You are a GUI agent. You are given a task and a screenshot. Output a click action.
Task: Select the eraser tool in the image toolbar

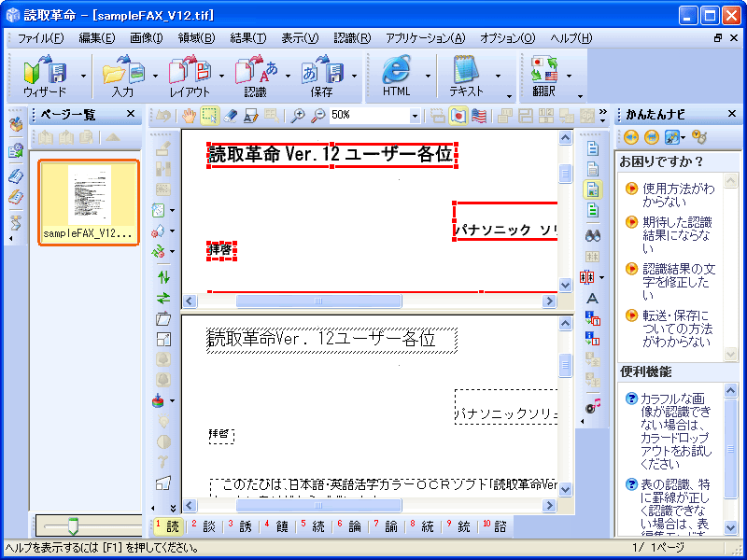point(230,115)
